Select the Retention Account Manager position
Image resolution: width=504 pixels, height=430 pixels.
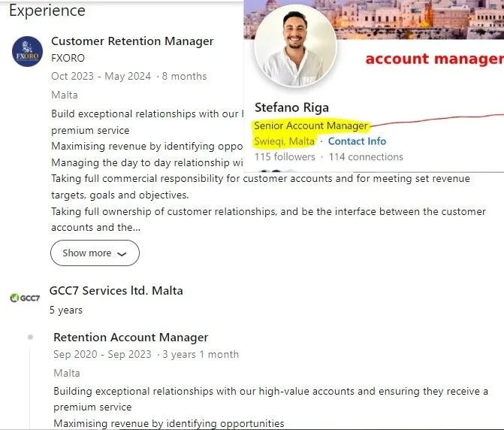(131, 338)
